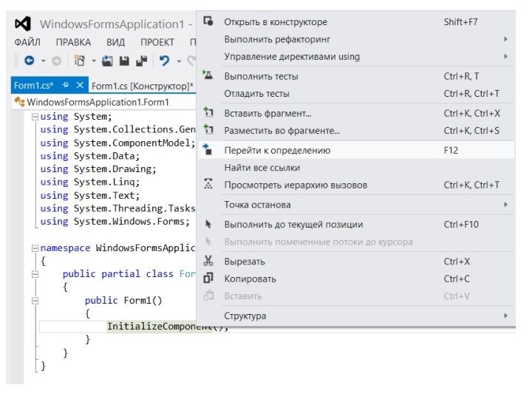
Task: Expand the Точка останова submenu
Action: [505, 205]
